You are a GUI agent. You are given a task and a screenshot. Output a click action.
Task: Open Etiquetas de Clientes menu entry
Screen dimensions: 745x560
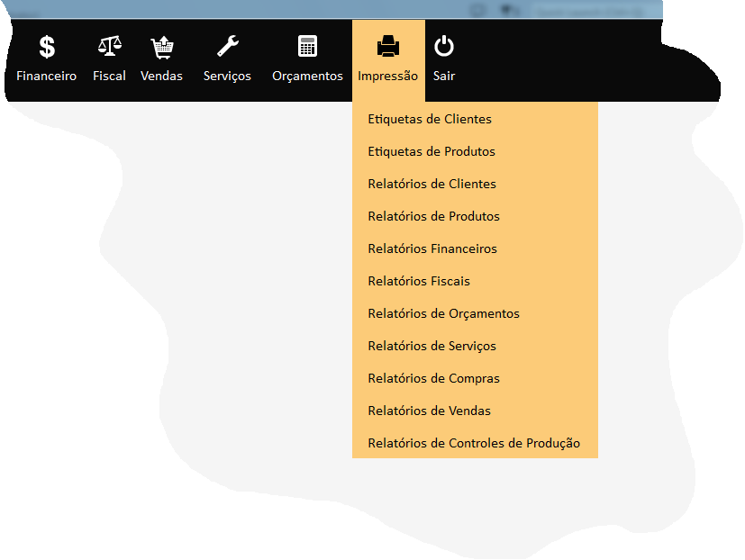(x=430, y=119)
